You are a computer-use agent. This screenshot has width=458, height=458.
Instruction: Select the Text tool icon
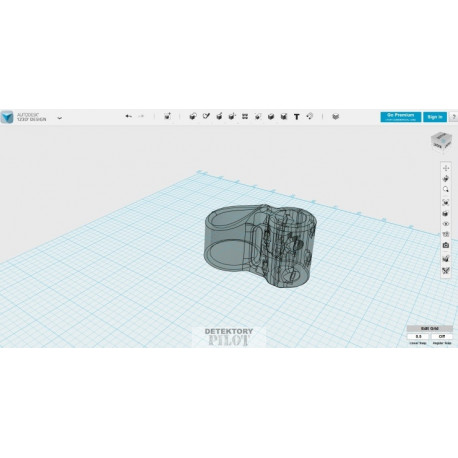point(296,117)
